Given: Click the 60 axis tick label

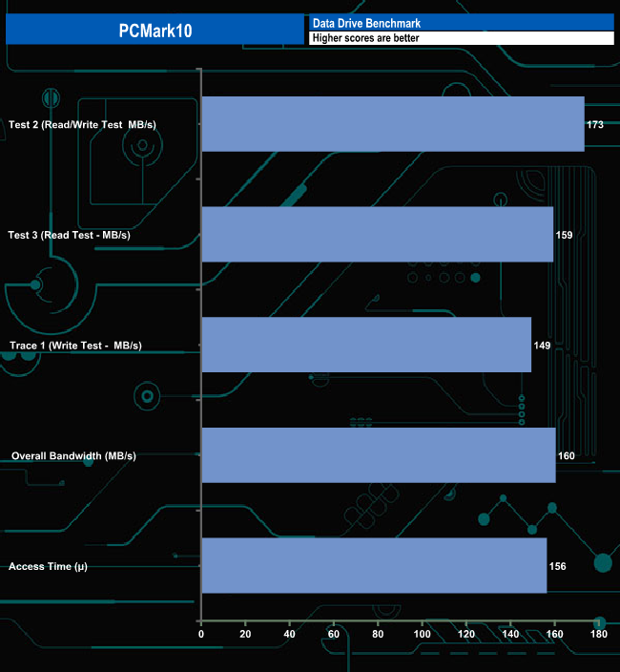Looking at the screenshot, I should pyautogui.click(x=334, y=634).
